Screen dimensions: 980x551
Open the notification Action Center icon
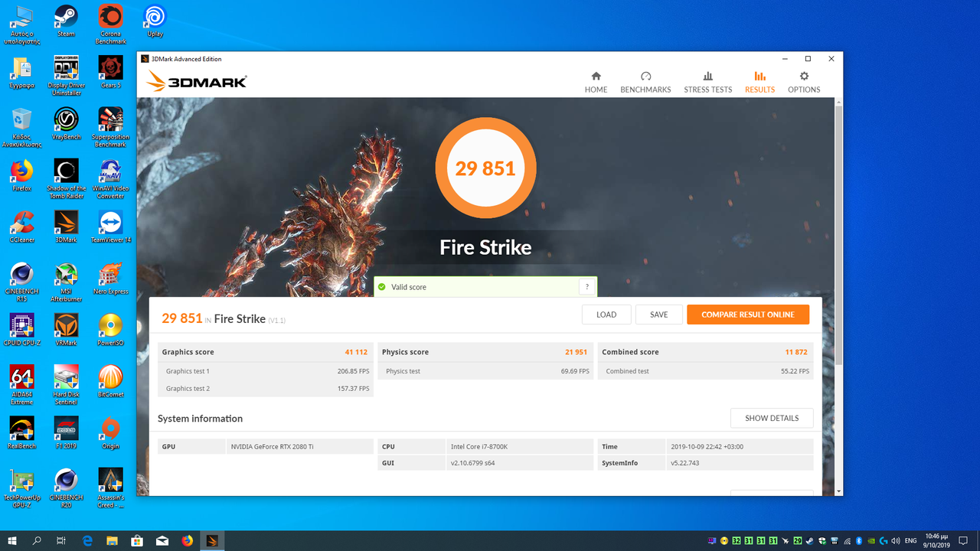point(964,541)
